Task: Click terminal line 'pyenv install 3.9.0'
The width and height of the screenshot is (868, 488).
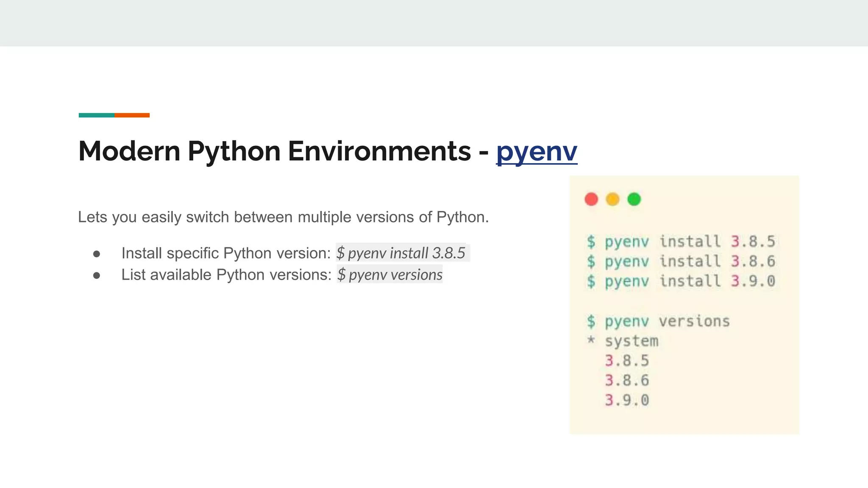Action: pos(681,281)
